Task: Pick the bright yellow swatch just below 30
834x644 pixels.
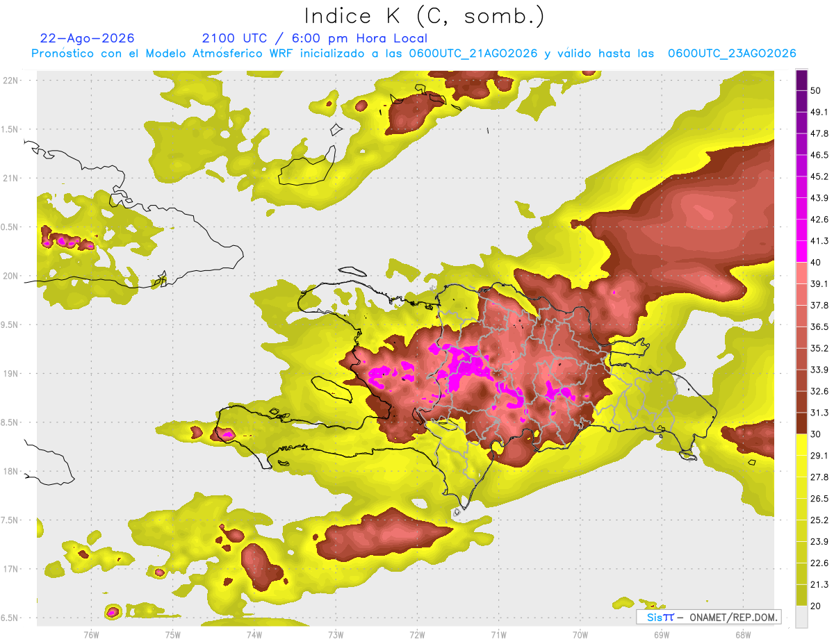Action: [801, 445]
